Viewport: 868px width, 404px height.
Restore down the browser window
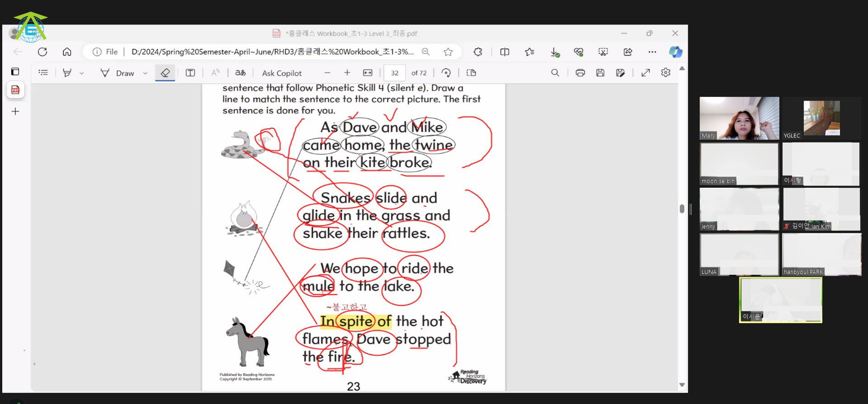coord(649,33)
